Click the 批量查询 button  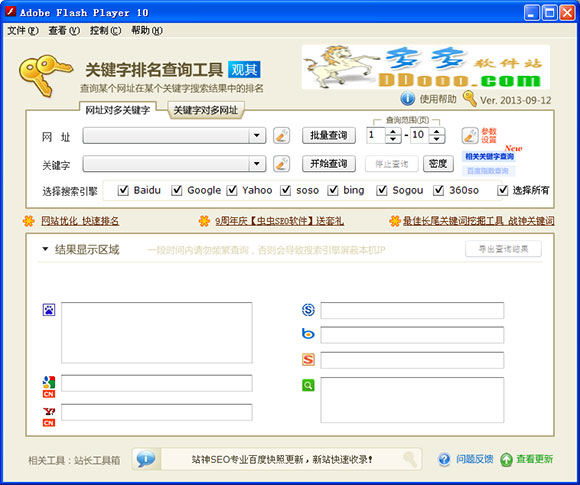click(329, 135)
